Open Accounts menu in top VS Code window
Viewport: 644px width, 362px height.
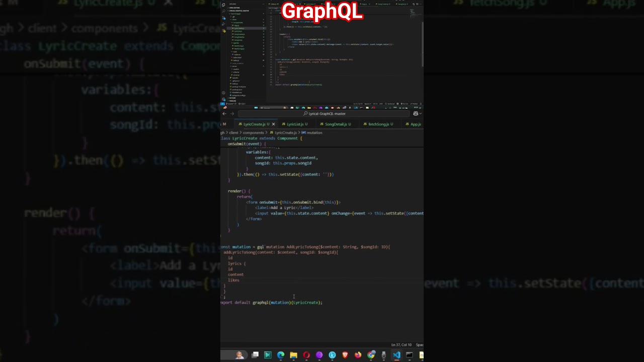tap(223, 93)
